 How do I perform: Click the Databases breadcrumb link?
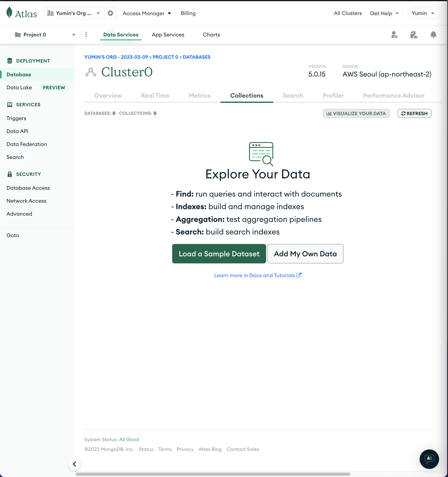point(196,57)
